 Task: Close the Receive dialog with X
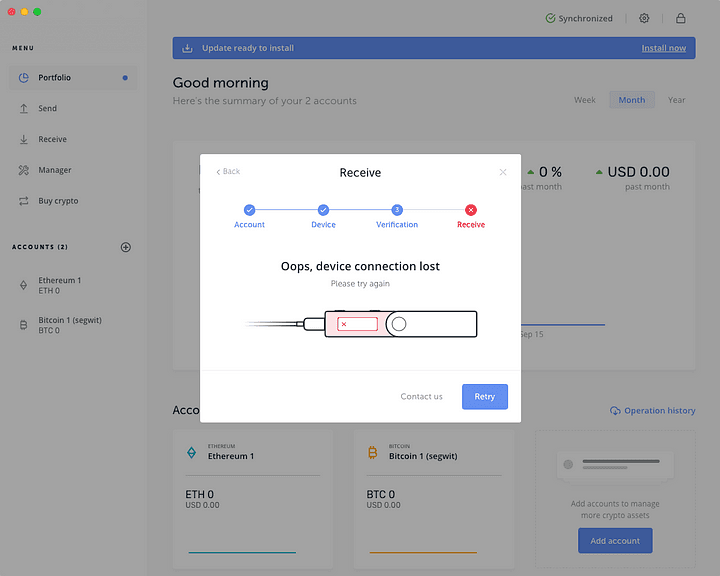pos(503,172)
